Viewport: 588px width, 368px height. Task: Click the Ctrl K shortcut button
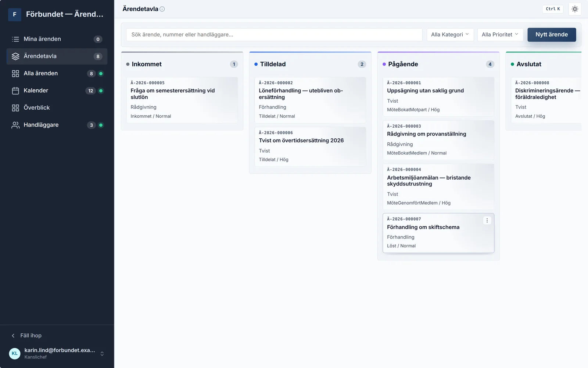pos(553,9)
